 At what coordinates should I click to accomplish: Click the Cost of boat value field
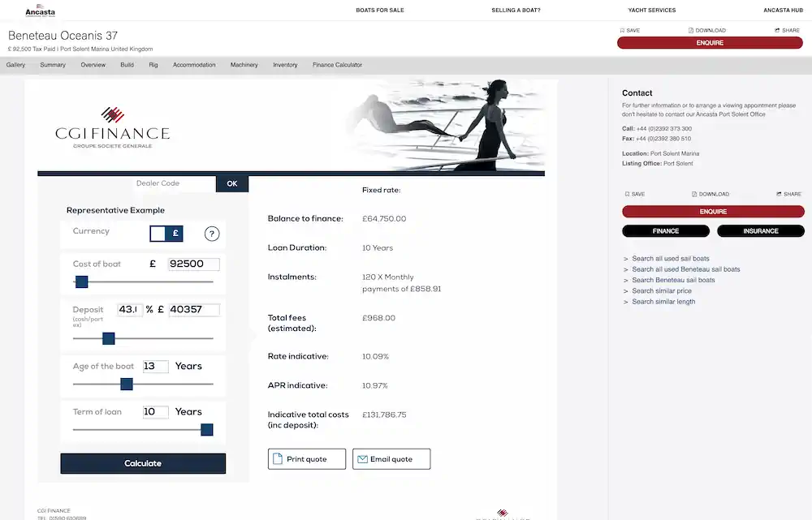coord(194,264)
